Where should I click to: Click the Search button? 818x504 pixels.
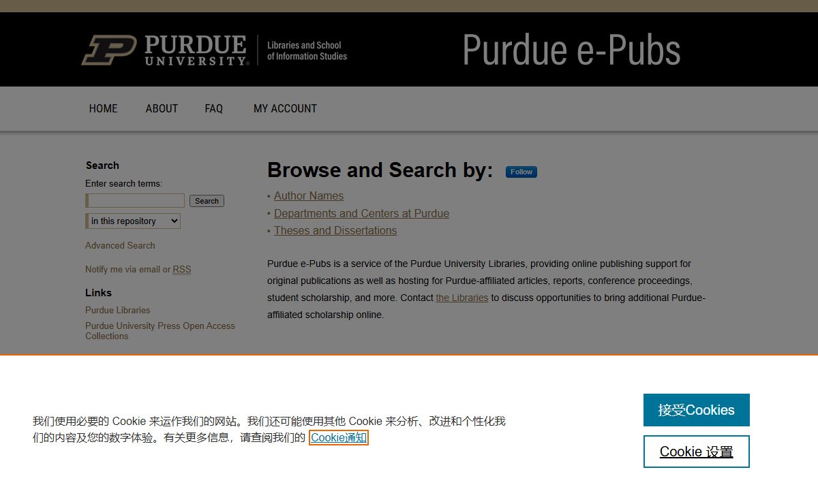click(207, 201)
